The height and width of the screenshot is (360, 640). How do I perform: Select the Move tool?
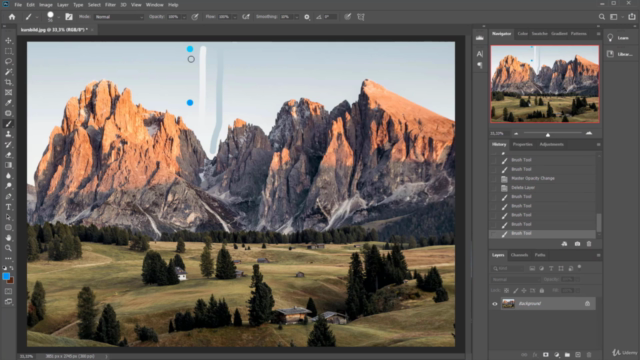point(8,40)
